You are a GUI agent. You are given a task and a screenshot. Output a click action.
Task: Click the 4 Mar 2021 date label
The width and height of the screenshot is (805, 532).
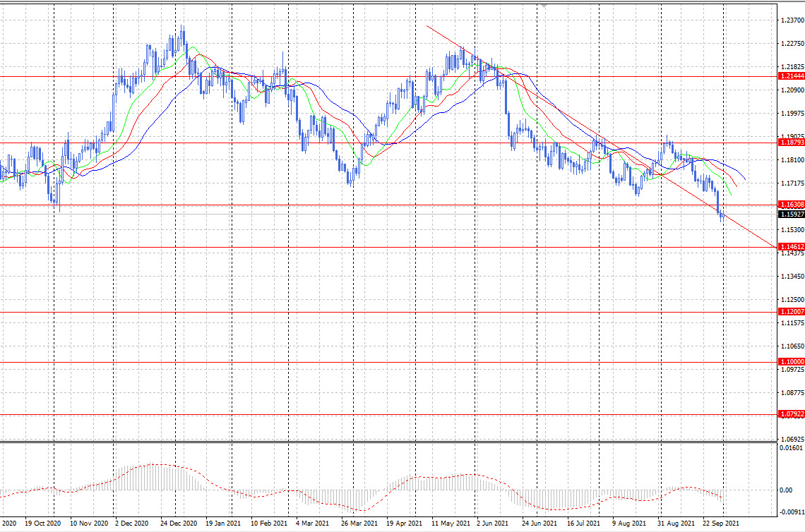click(312, 524)
